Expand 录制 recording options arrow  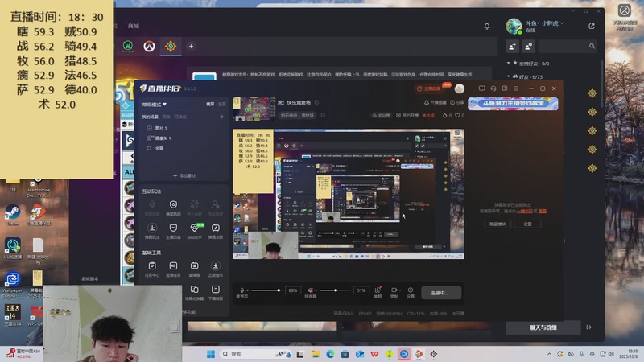[x=400, y=290]
